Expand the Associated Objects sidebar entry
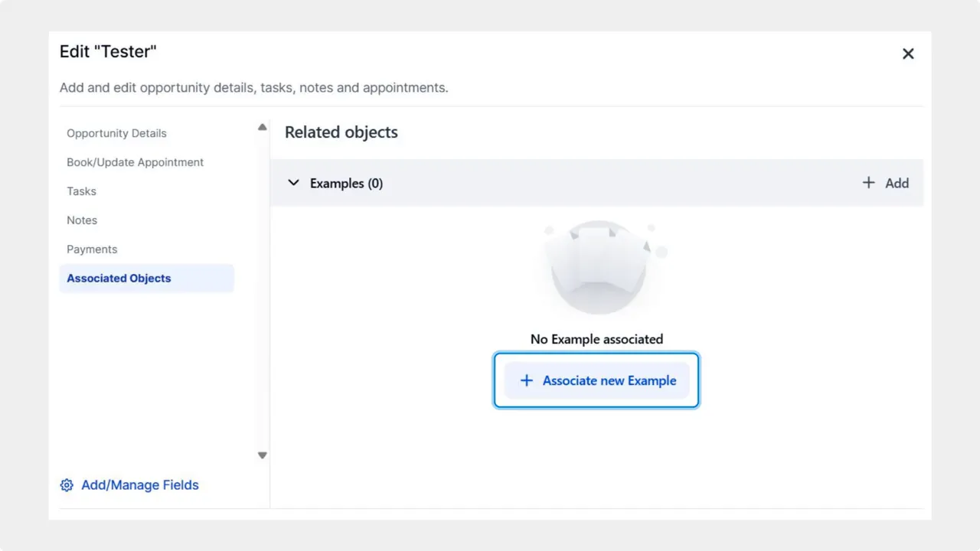Image resolution: width=980 pixels, height=551 pixels. [119, 278]
